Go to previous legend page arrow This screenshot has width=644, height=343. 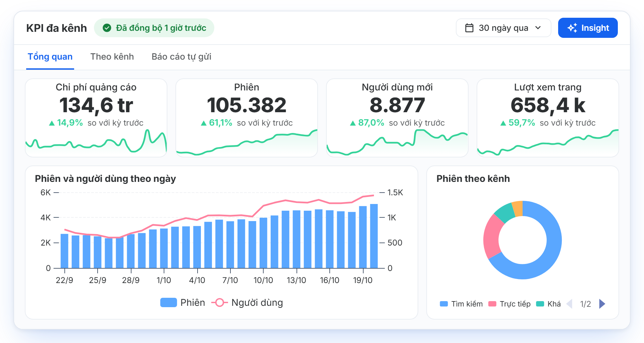(x=569, y=304)
